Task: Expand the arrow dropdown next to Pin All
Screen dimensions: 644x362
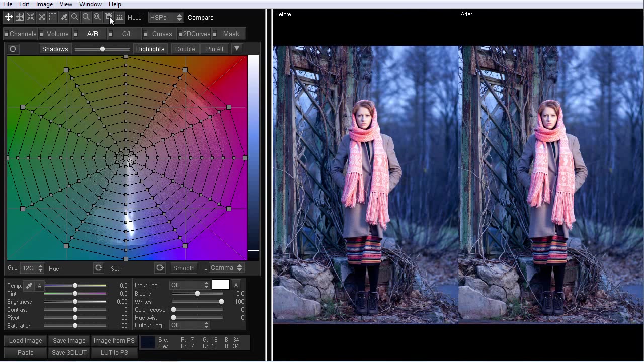Action: 236,49
